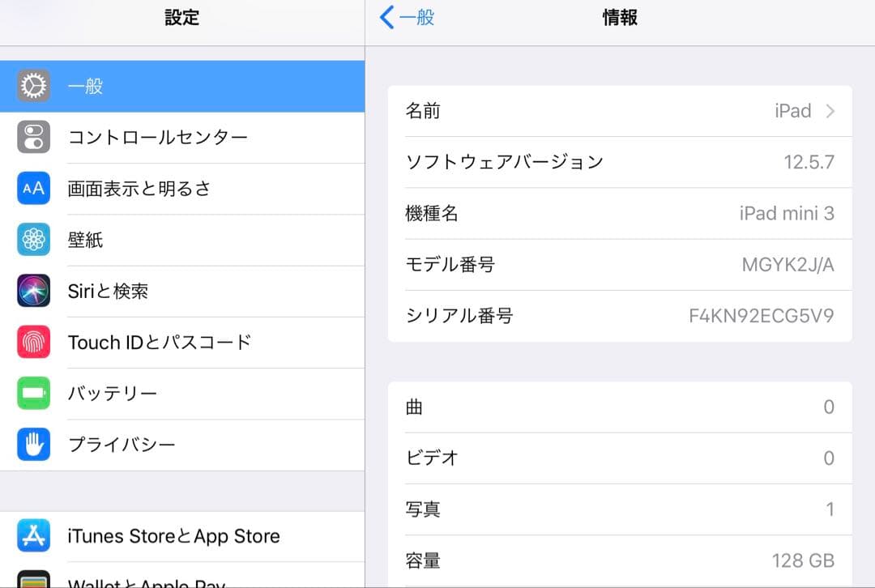Open WalletとApple Pay settings
Viewport: 875px width, 588px height.
(x=182, y=575)
